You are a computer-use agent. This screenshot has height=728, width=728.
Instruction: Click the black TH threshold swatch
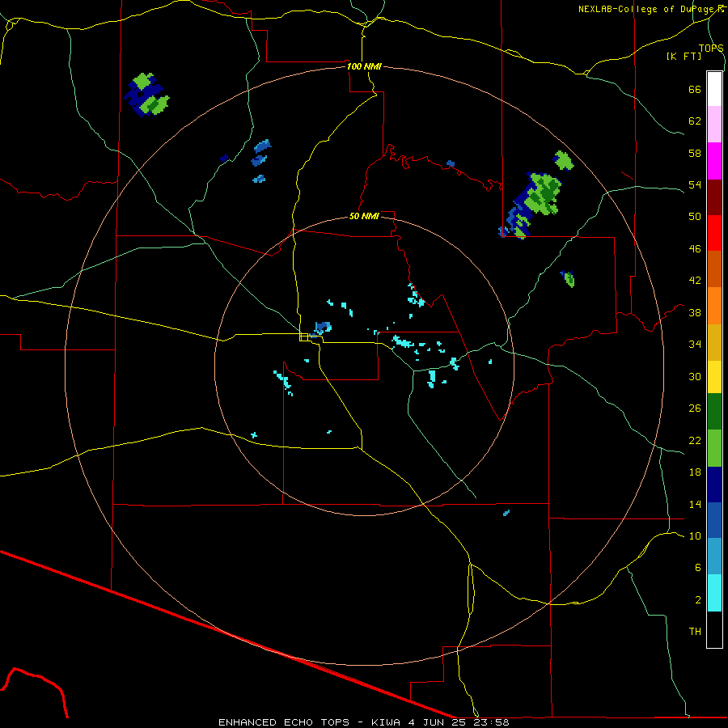(714, 629)
